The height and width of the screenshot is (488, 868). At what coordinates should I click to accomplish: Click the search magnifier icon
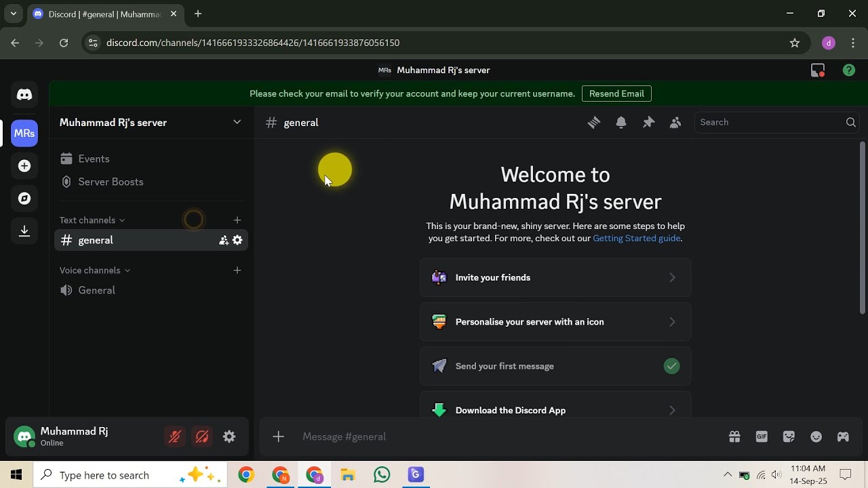click(x=850, y=123)
